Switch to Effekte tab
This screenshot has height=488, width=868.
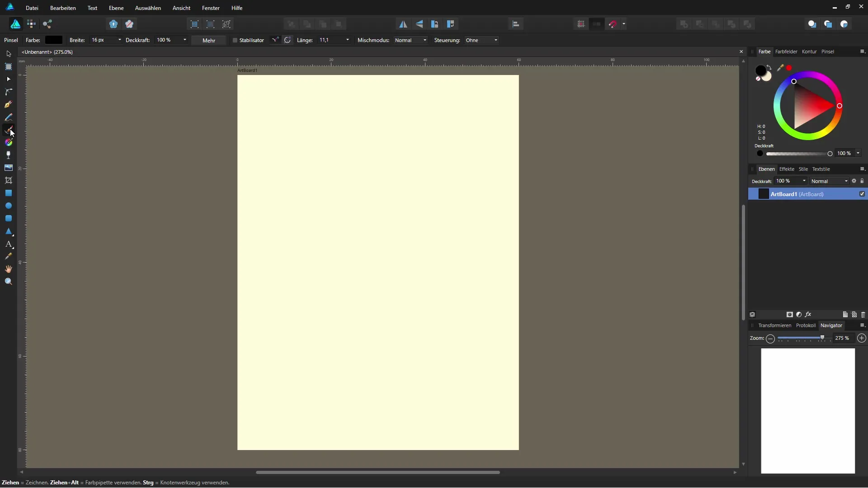pos(787,169)
